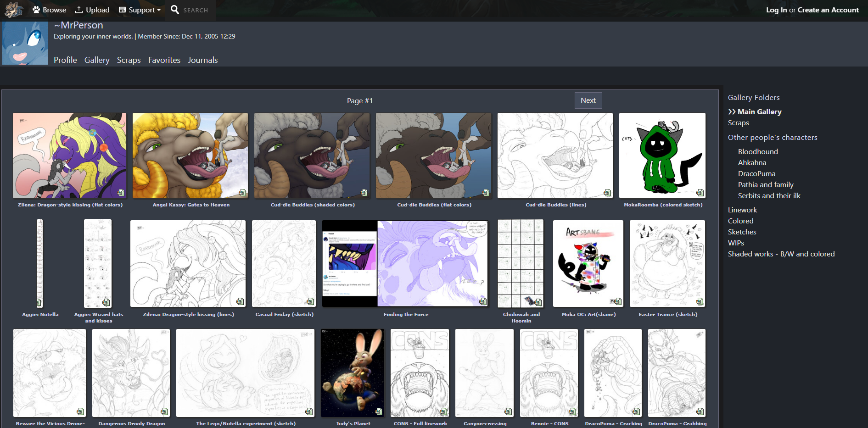Click the rating icon on Finding the Force thumbnail
The height and width of the screenshot is (428, 868).
pyautogui.click(x=482, y=301)
